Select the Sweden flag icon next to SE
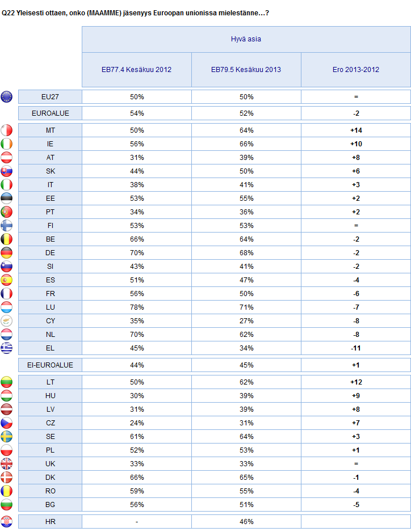The image size is (411, 532). (x=6, y=437)
